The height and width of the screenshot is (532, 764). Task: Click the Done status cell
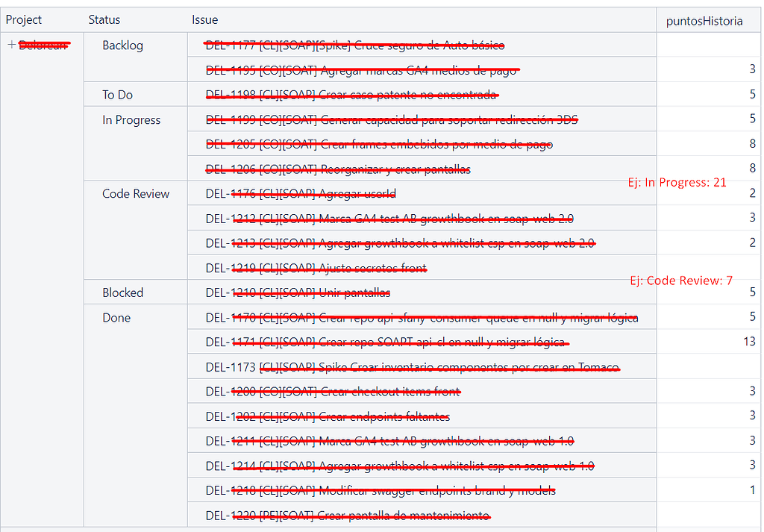pyautogui.click(x=116, y=318)
